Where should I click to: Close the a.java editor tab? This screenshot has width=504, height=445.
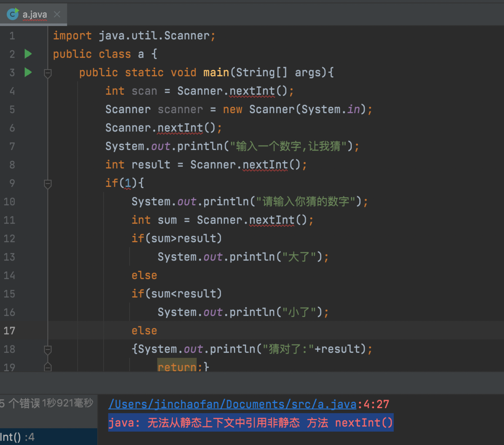click(x=57, y=14)
